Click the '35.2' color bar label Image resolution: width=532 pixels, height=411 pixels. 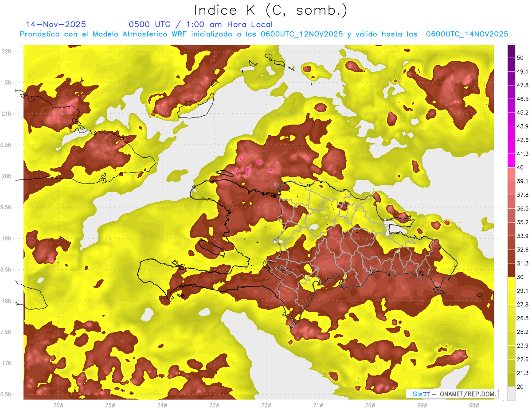click(x=523, y=222)
